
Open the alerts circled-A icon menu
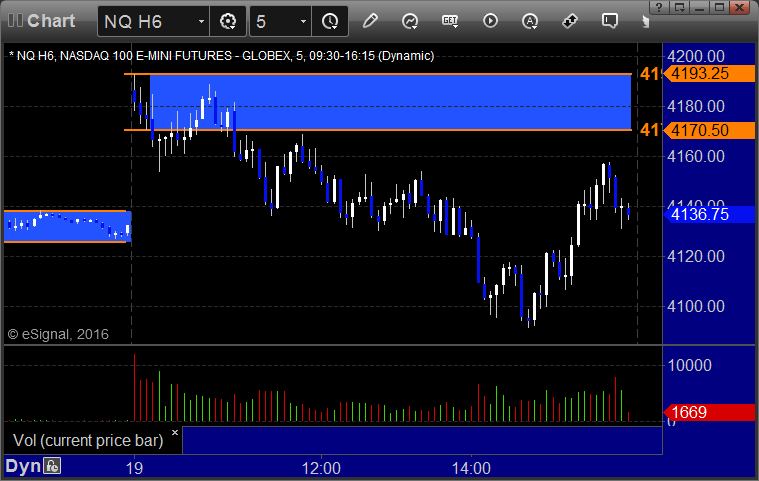click(x=530, y=21)
